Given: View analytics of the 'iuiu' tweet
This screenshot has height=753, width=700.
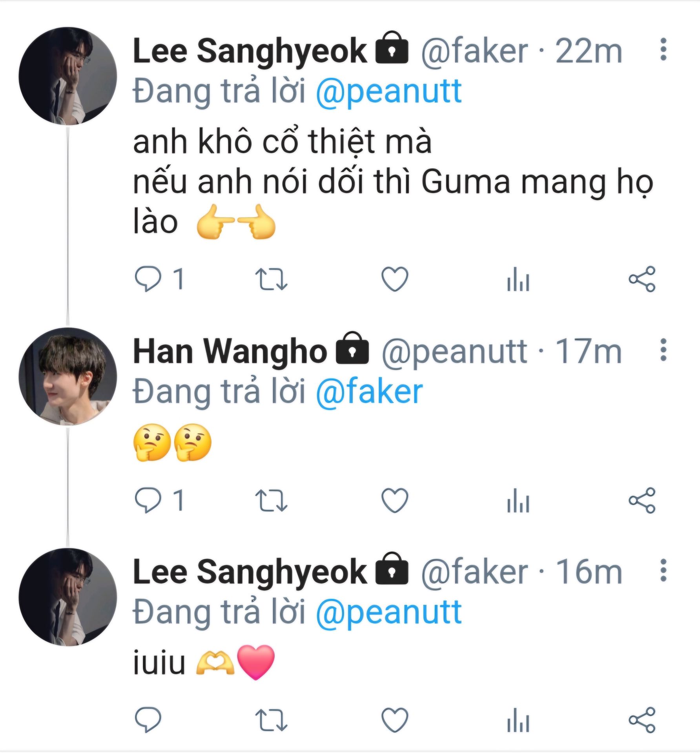Looking at the screenshot, I should [518, 720].
